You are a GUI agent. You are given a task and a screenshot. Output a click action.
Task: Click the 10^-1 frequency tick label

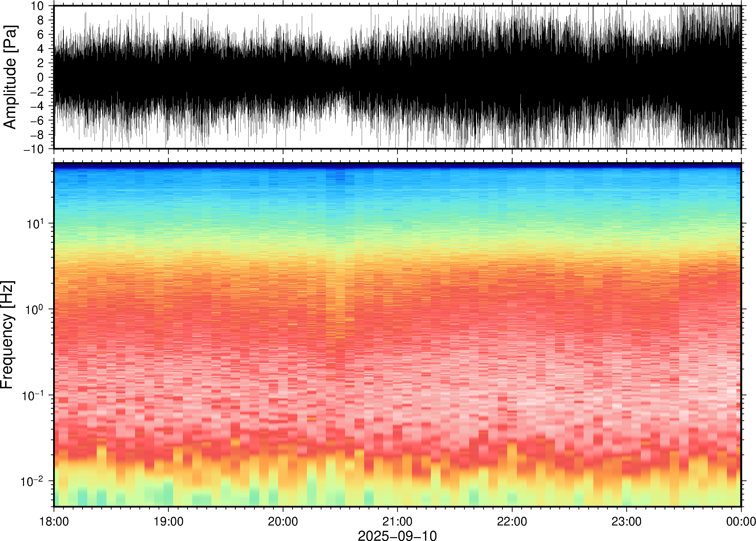[33, 395]
